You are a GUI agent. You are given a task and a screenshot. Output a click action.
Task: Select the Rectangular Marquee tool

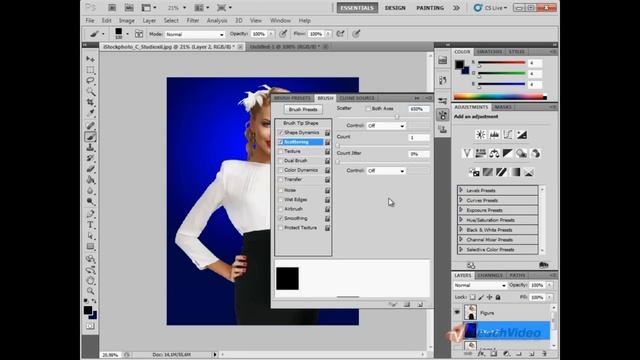[90, 70]
